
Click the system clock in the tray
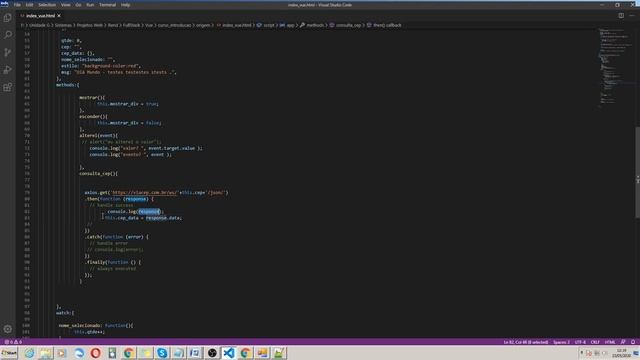(622, 353)
